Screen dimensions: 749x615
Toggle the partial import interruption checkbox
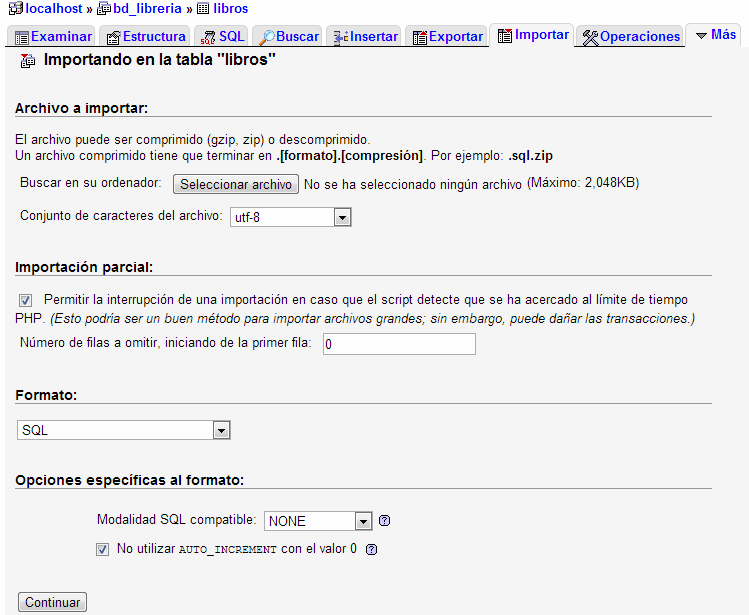click(x=26, y=300)
